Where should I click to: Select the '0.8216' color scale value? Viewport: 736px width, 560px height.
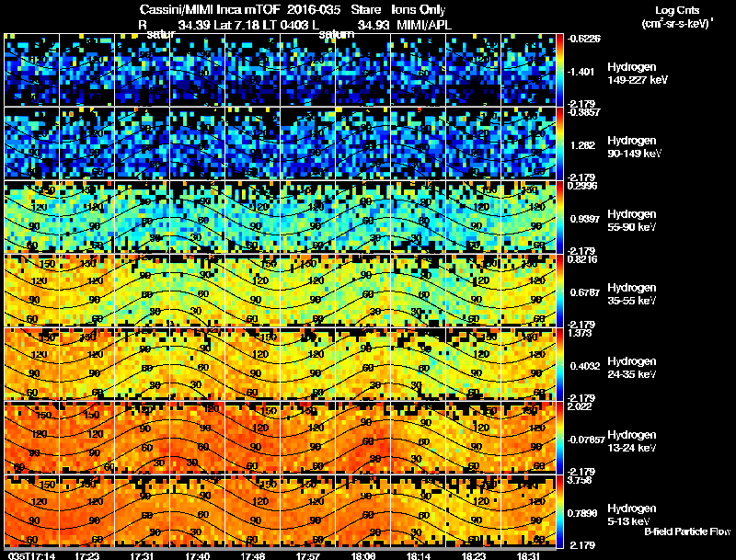[x=582, y=259]
